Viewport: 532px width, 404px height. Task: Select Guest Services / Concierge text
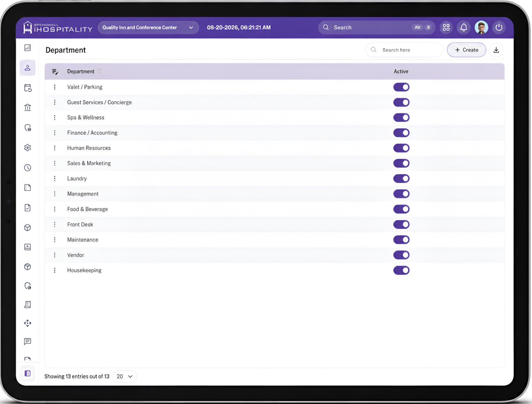pos(99,102)
